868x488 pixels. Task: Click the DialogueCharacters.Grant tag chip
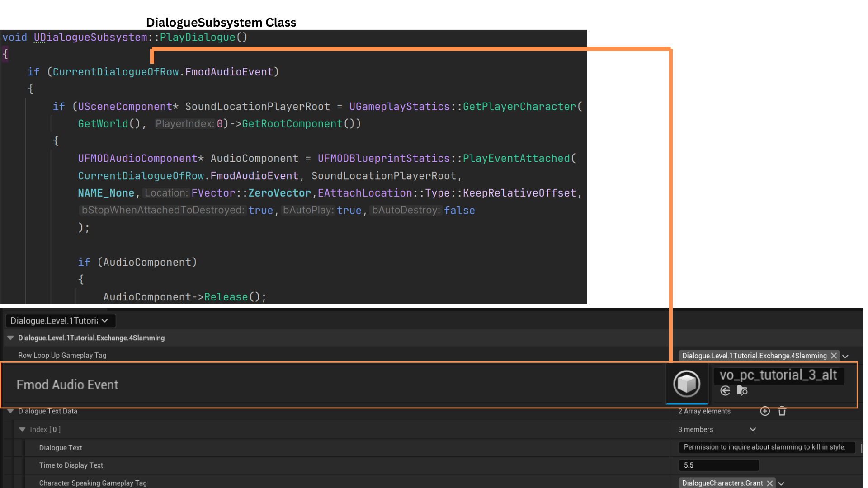[722, 483]
